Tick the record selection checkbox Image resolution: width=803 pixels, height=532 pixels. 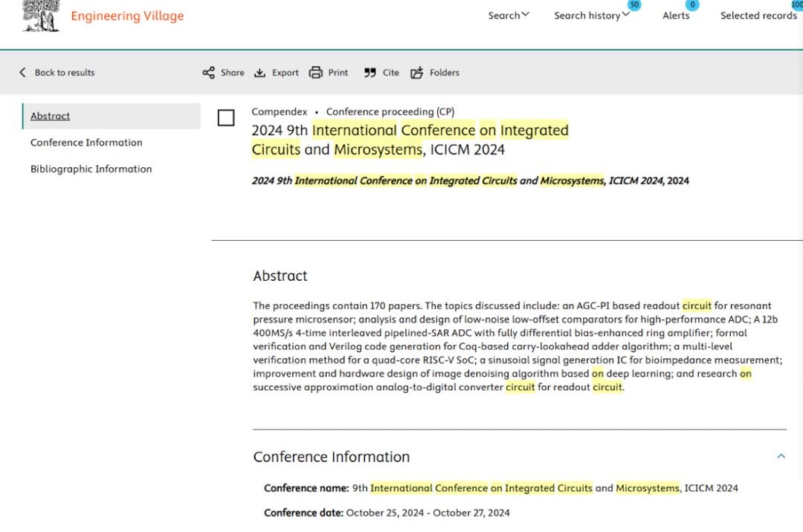[226, 118]
